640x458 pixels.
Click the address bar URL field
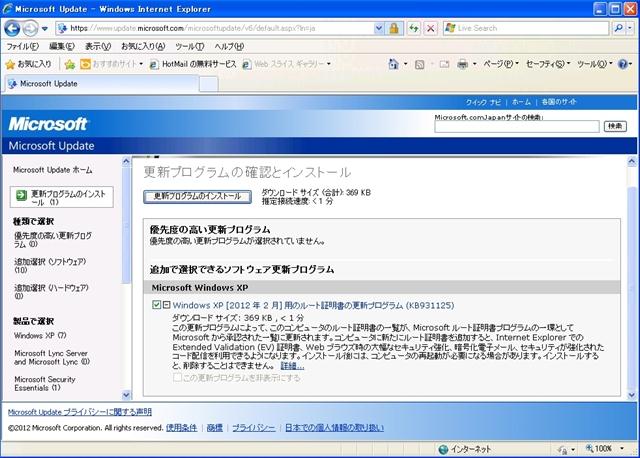tap(215, 28)
